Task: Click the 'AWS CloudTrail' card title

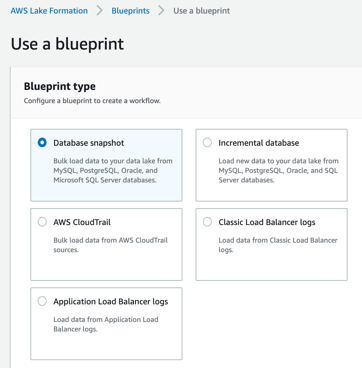Action: (x=82, y=222)
